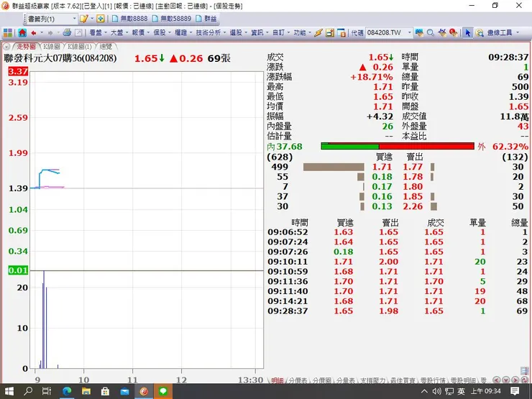Click the inner/outer volume ratio bar

point(398,146)
